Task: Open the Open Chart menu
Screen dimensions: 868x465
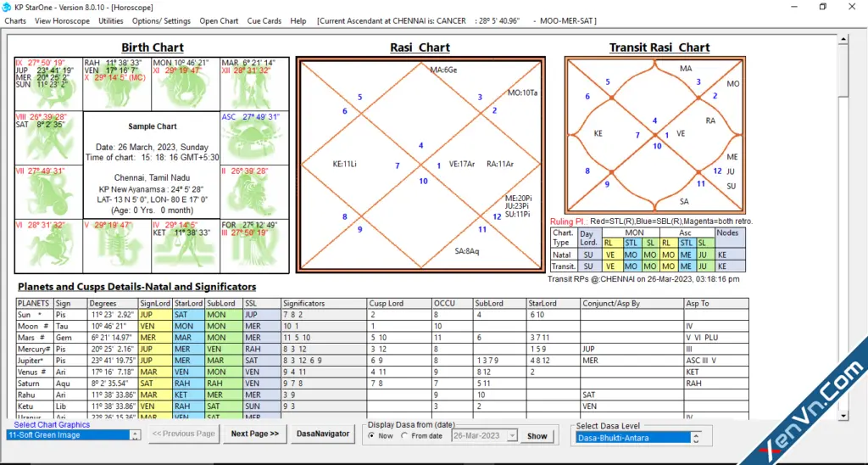Action: [219, 21]
